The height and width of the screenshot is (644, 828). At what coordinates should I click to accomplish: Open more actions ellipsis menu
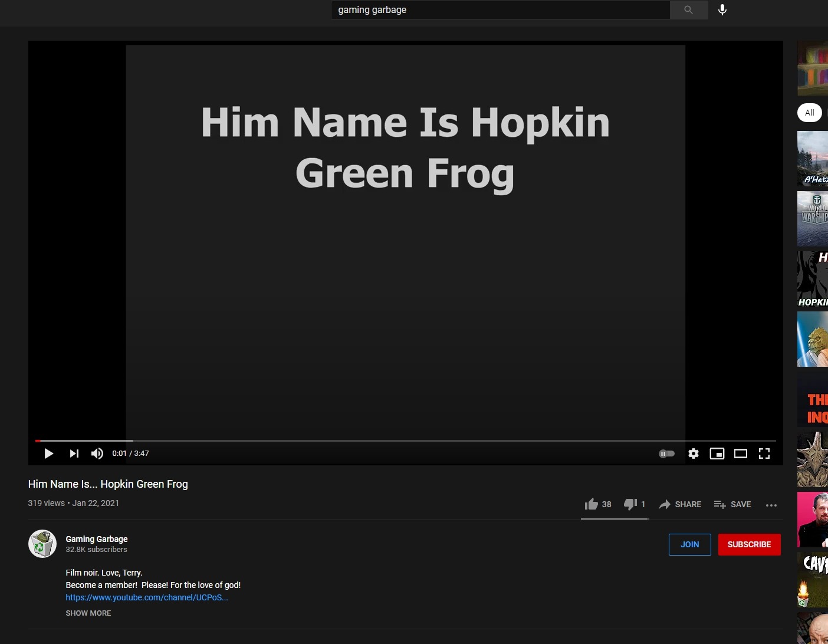point(771,505)
